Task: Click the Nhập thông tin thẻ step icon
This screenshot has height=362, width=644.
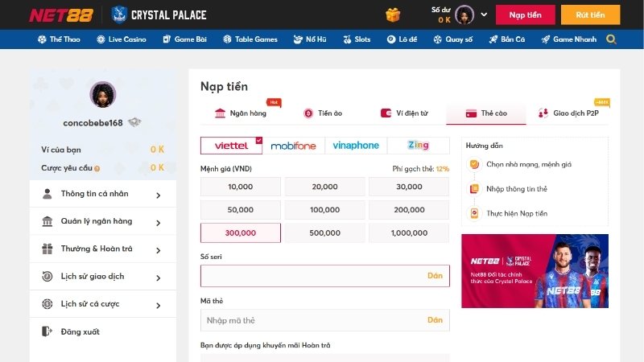Action: 474,189
